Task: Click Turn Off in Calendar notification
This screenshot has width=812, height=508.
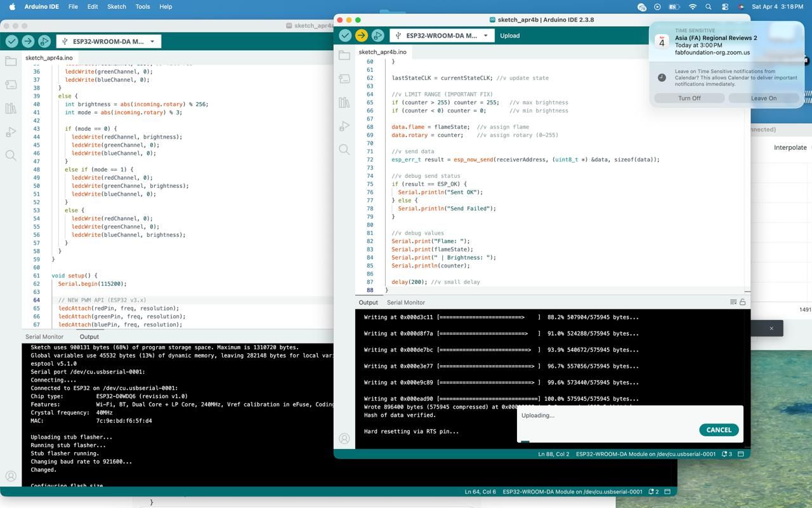Action: pyautogui.click(x=689, y=98)
